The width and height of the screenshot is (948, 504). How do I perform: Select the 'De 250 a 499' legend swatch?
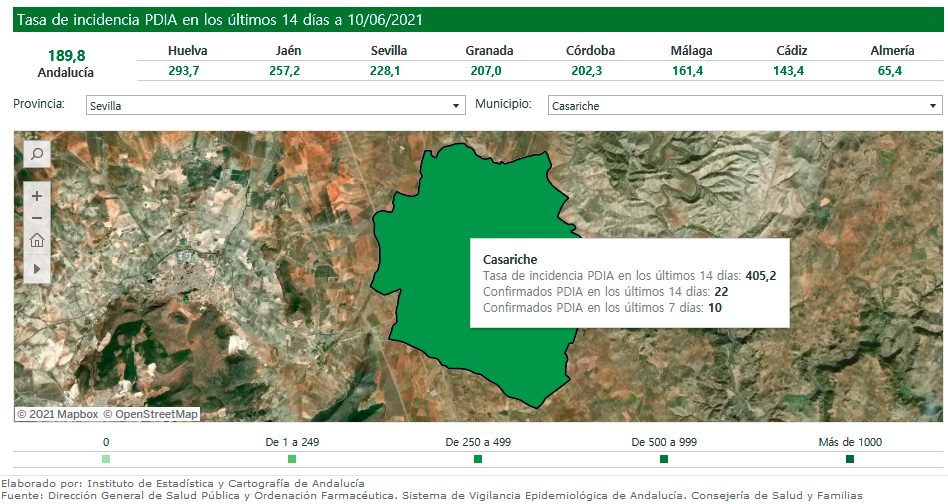478,459
